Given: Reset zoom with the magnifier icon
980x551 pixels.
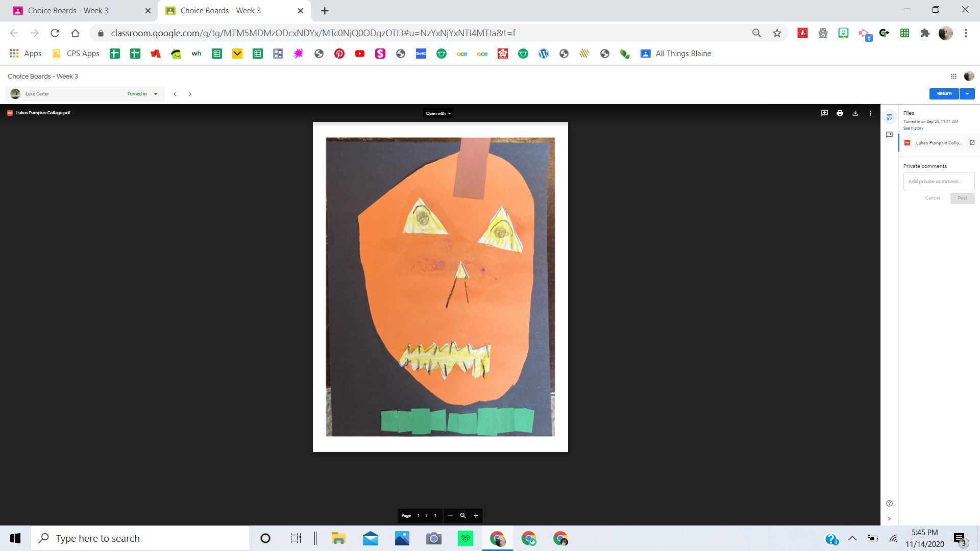Looking at the screenshot, I should (463, 516).
